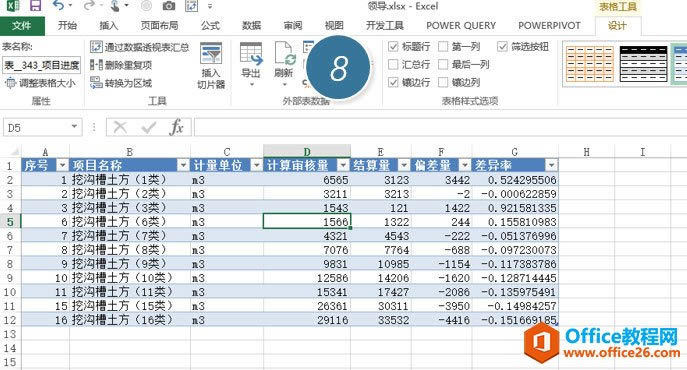Click the Refresh icon
The image size is (687, 370).
[x=284, y=53]
